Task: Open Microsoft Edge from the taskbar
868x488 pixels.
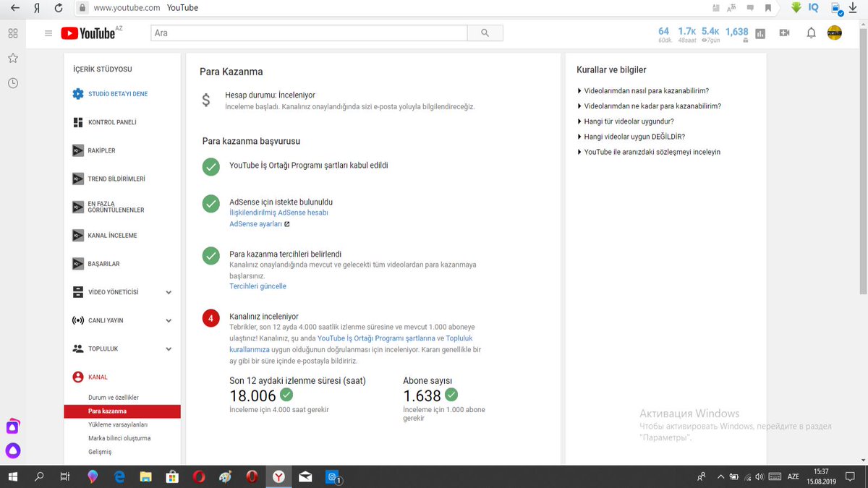Action: pos(119,476)
